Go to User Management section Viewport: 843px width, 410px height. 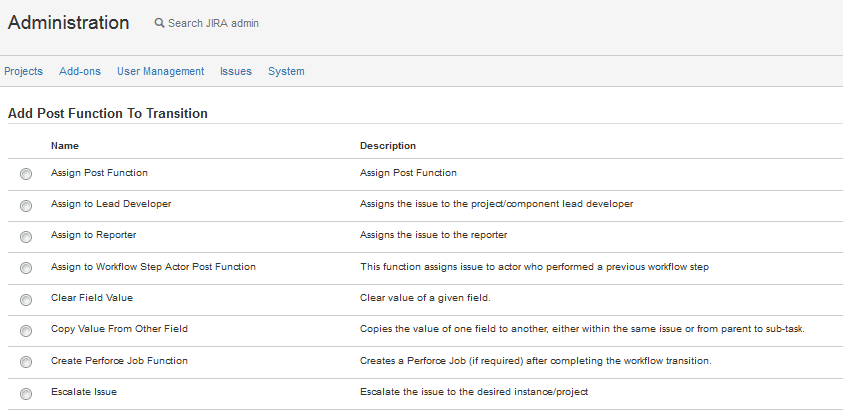tap(160, 71)
